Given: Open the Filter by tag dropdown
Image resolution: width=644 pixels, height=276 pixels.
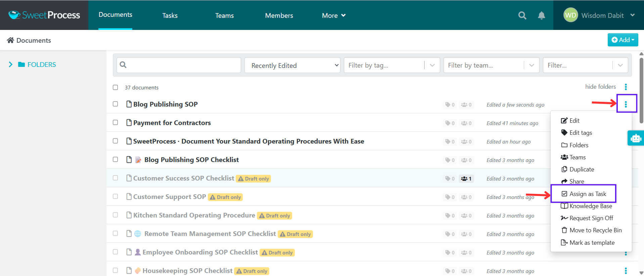Looking at the screenshot, I should point(392,65).
